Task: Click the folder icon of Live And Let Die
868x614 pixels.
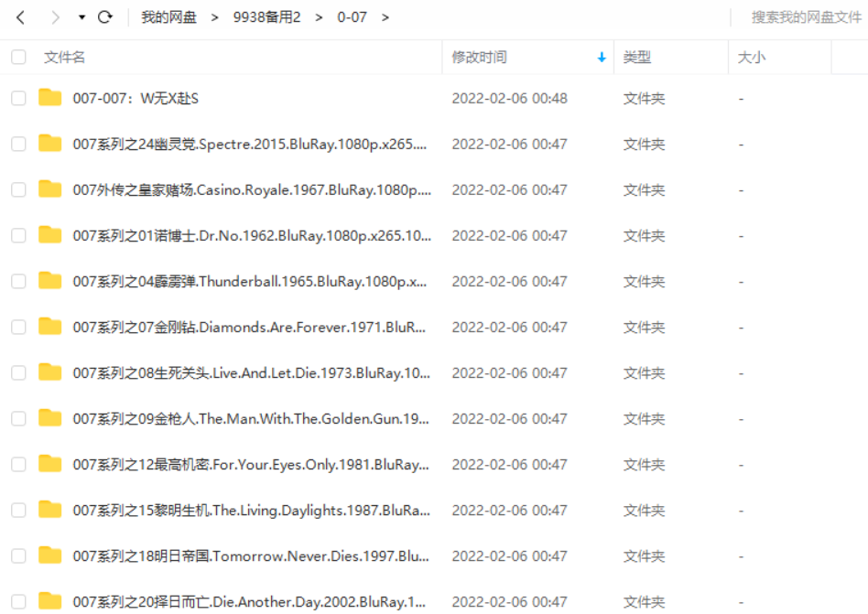Action: point(49,372)
